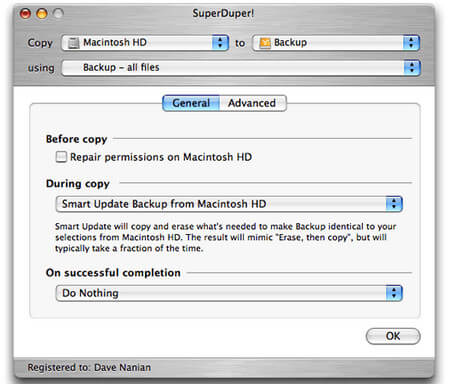Click the Registered to Dave Nanian status text

[x=89, y=367]
